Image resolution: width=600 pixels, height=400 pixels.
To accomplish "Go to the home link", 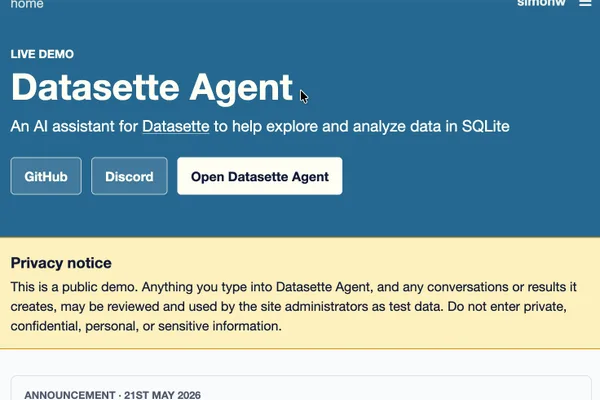I will click(x=27, y=4).
